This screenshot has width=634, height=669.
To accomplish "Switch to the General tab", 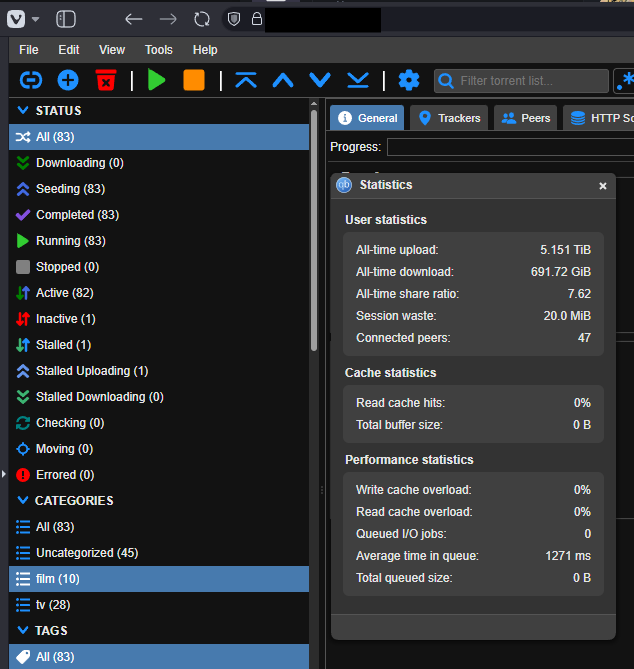I will [x=367, y=118].
